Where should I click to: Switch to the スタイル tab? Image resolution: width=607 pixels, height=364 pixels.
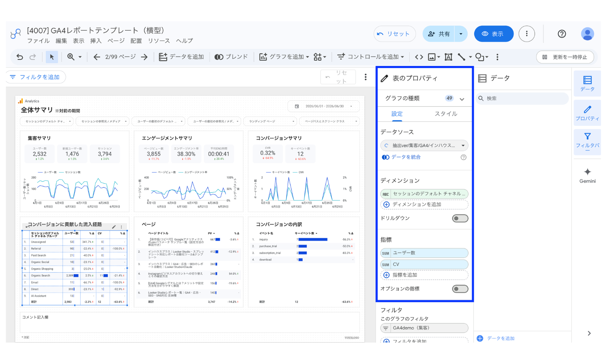coord(446,114)
